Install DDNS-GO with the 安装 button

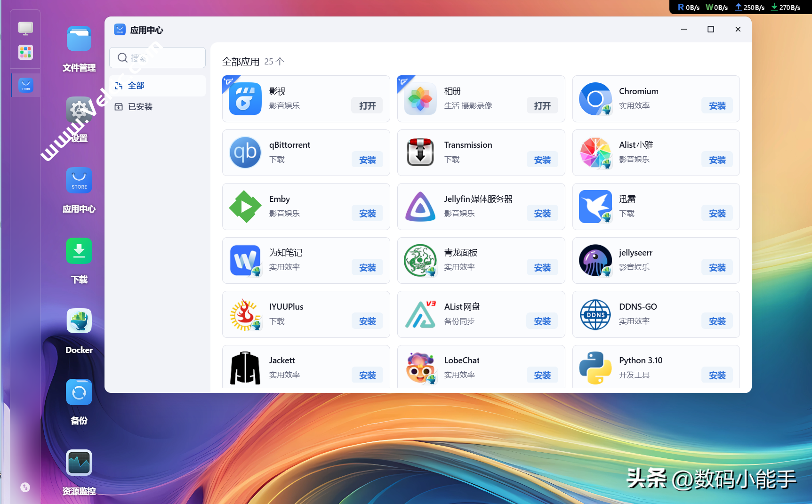click(717, 321)
